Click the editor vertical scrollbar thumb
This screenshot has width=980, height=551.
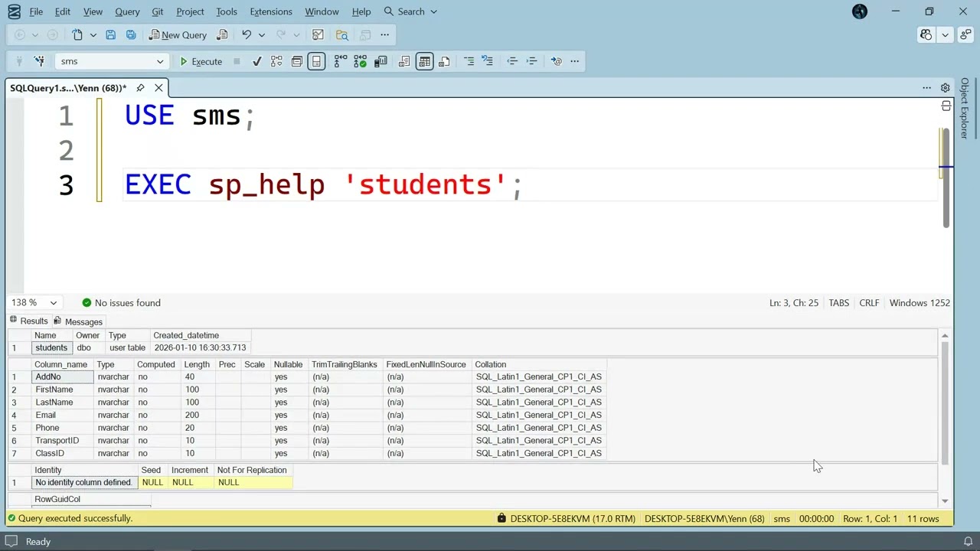(x=946, y=178)
